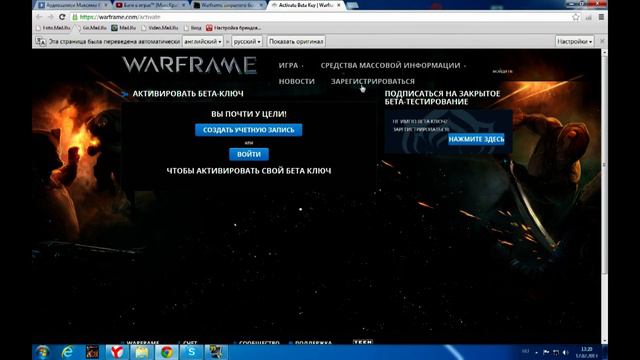640x360 pixels.
Task: Open the file explorer folder on the taskbar
Action: [142, 352]
